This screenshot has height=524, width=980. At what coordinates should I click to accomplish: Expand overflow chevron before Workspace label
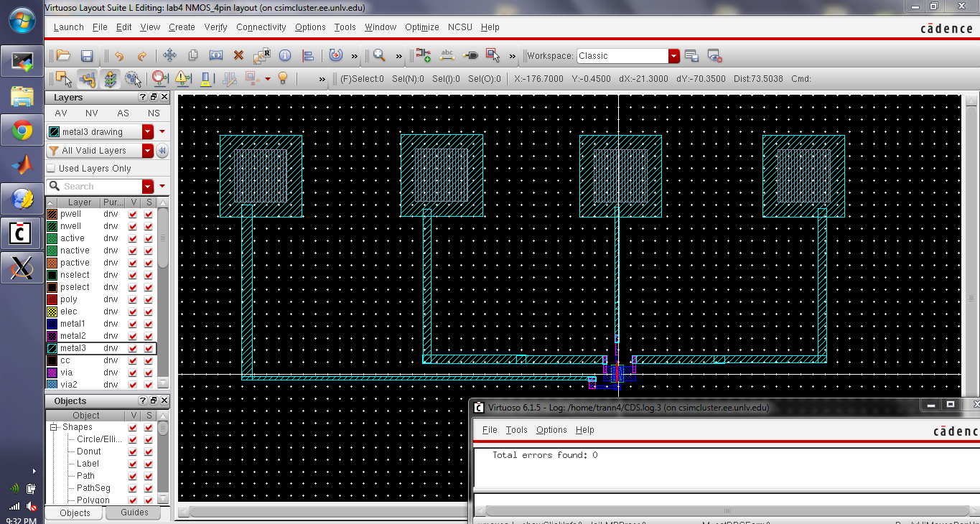513,56
